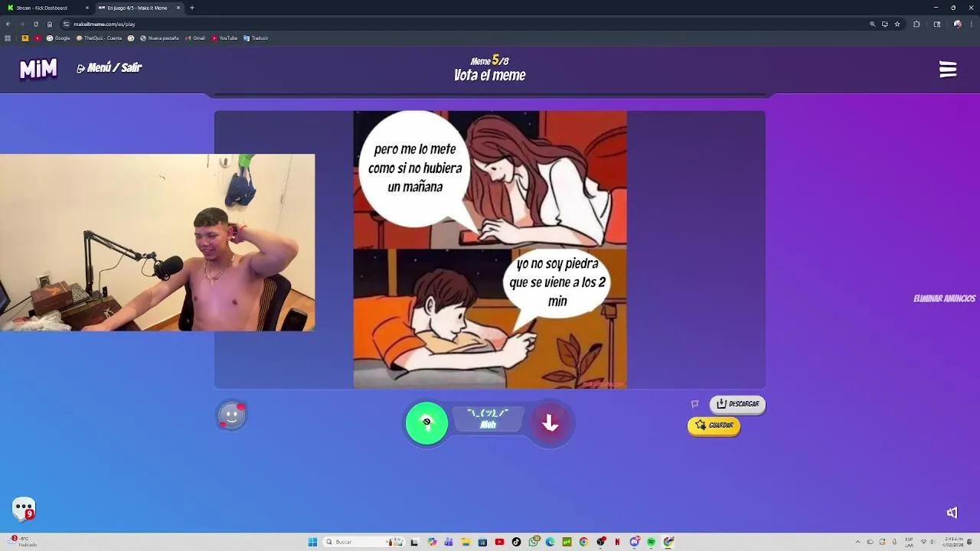The image size is (980, 551).
Task: Go to browser home page
Action: pyautogui.click(x=50, y=24)
